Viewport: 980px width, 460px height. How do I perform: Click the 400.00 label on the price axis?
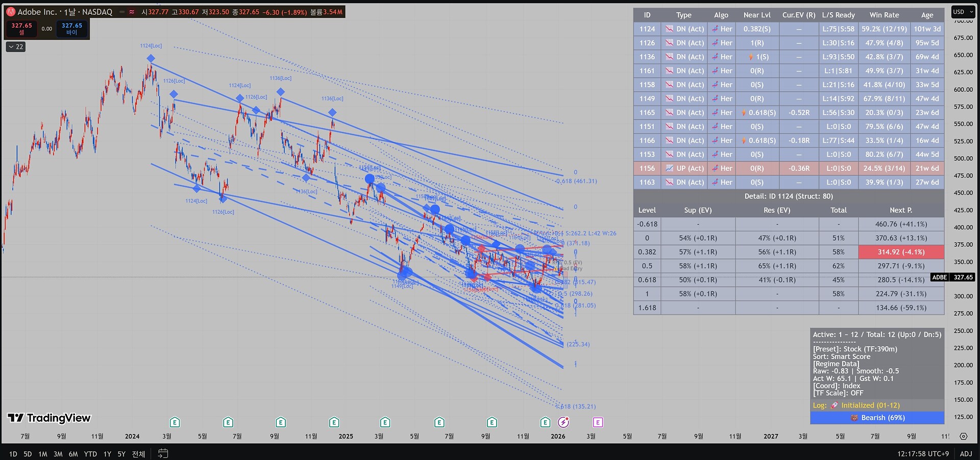coord(963,227)
